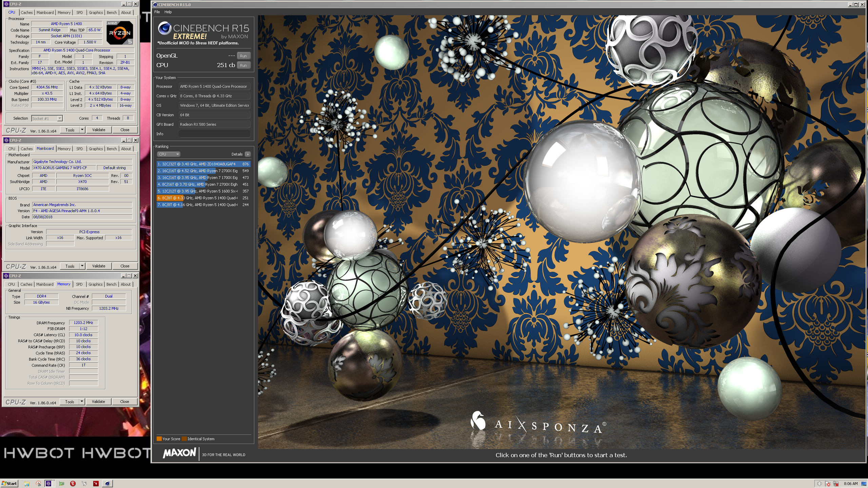
Task: Launch the red TL icon on taskbar
Action: coord(73,484)
